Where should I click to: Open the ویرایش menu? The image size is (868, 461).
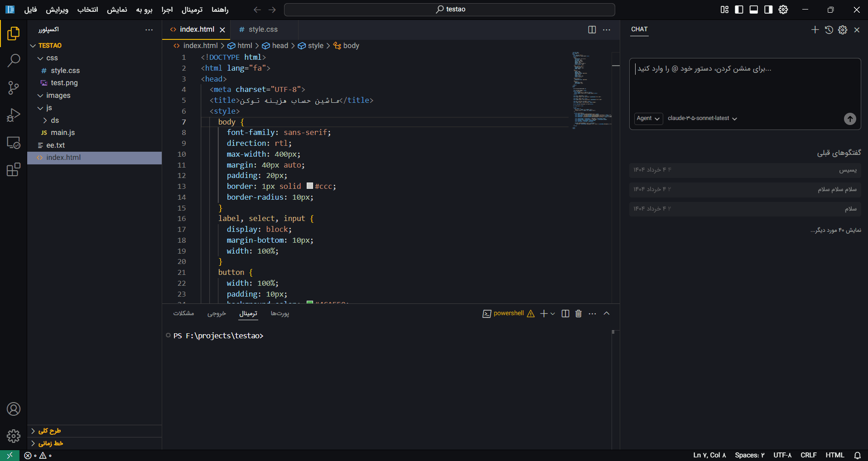click(x=57, y=10)
